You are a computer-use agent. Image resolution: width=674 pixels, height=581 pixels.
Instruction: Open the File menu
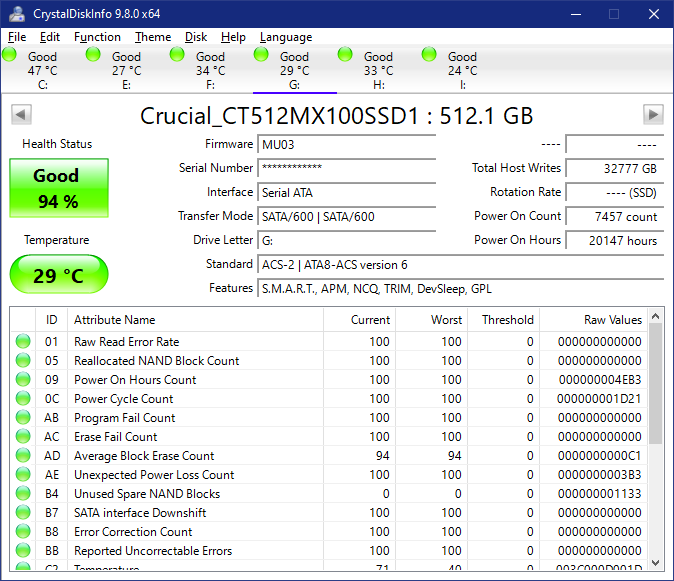(x=17, y=37)
